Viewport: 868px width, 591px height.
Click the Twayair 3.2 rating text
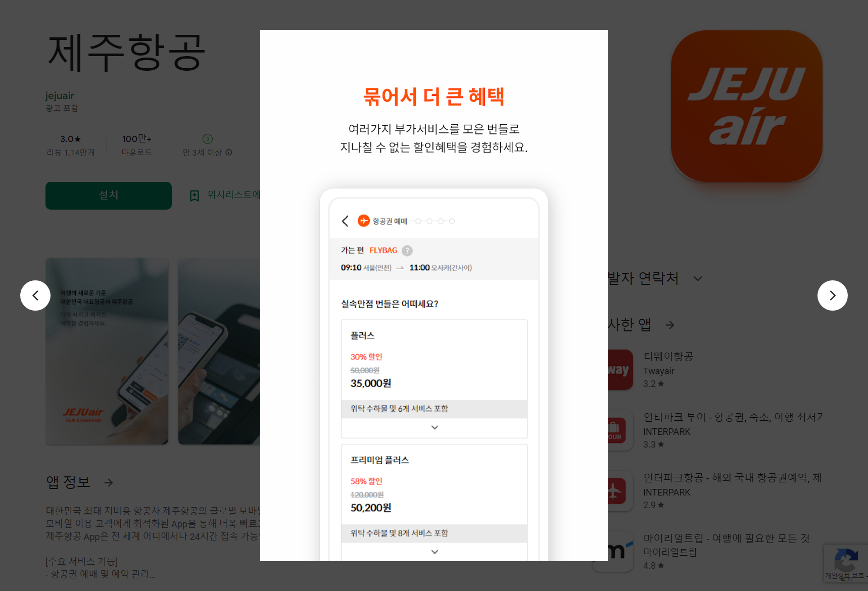tap(653, 384)
